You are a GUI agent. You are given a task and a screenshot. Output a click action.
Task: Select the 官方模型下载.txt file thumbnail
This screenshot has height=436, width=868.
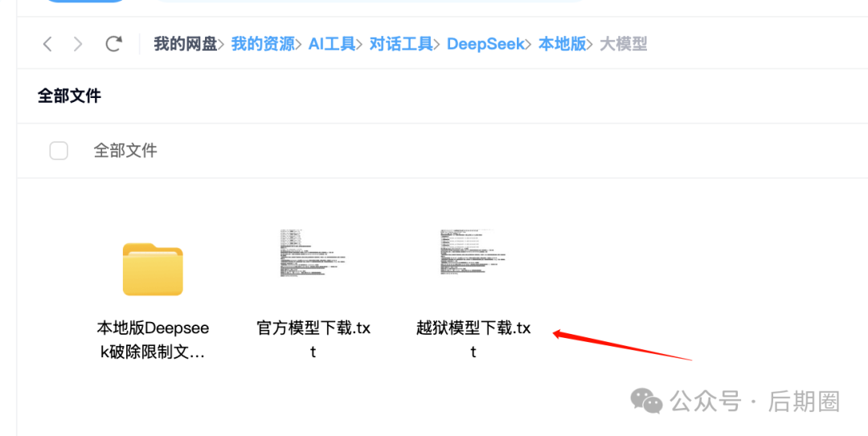pos(313,254)
